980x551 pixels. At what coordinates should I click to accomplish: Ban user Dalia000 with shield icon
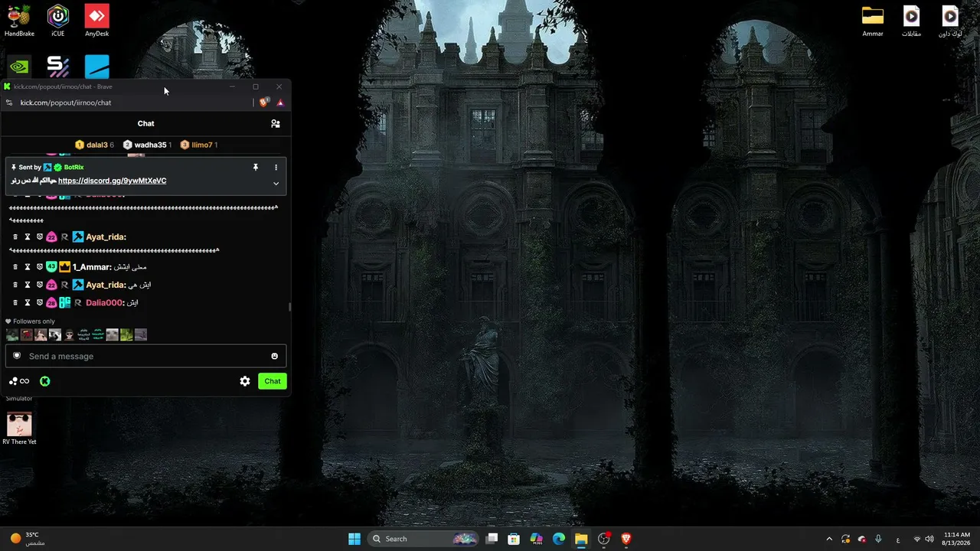[x=40, y=302]
